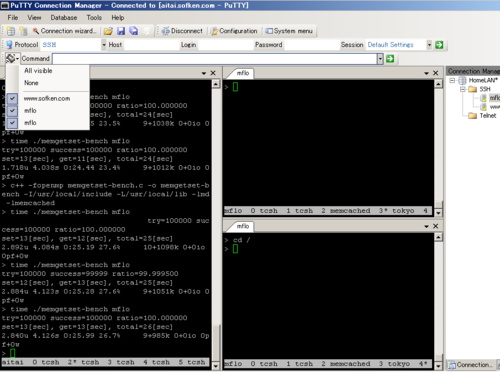
Task: Expand the Protocol SSH dropdown
Action: (x=104, y=45)
